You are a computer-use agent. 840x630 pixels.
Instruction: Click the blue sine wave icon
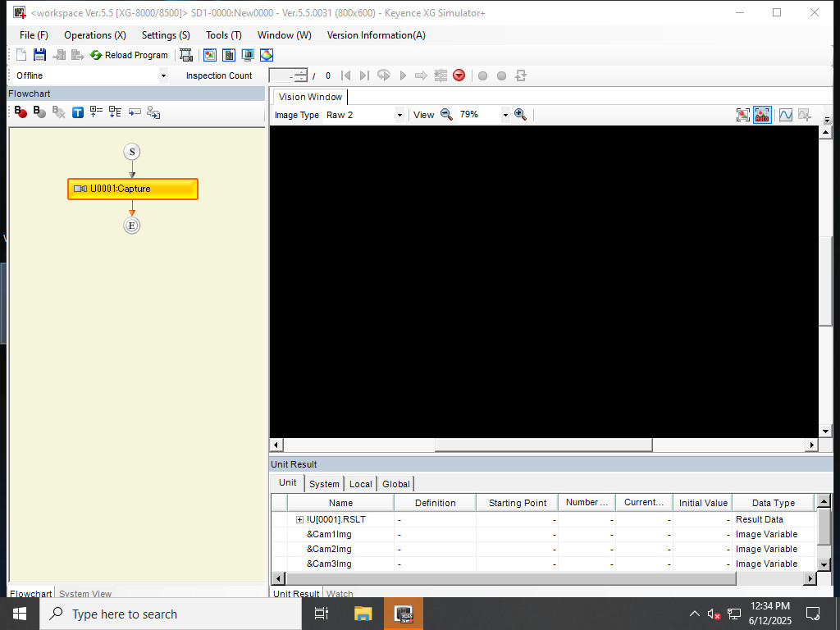click(786, 115)
